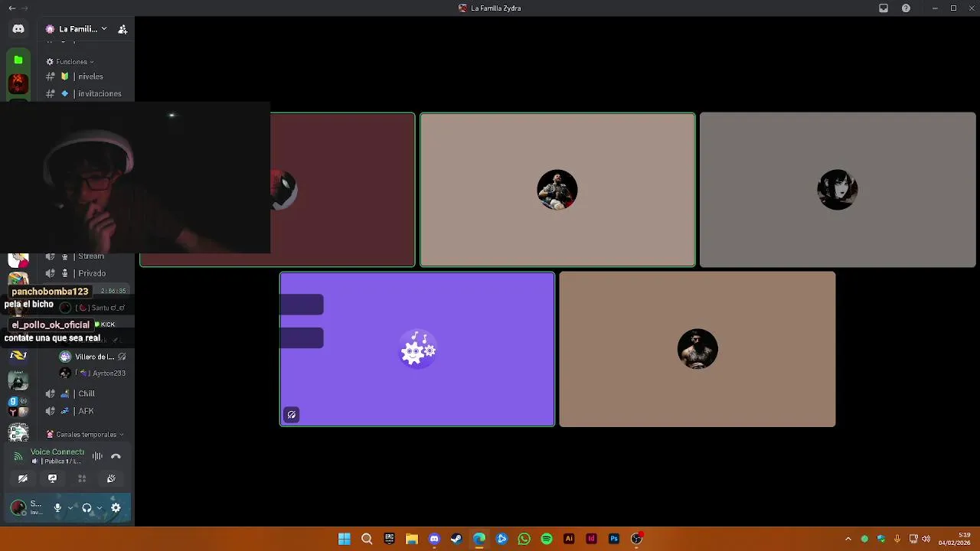980x551 pixels.
Task: Start an activity from voice panel
Action: pyautogui.click(x=82, y=478)
